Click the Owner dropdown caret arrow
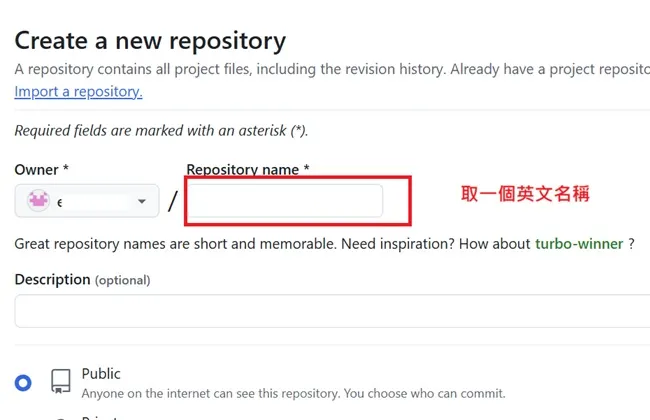The height and width of the screenshot is (420, 650). click(142, 201)
